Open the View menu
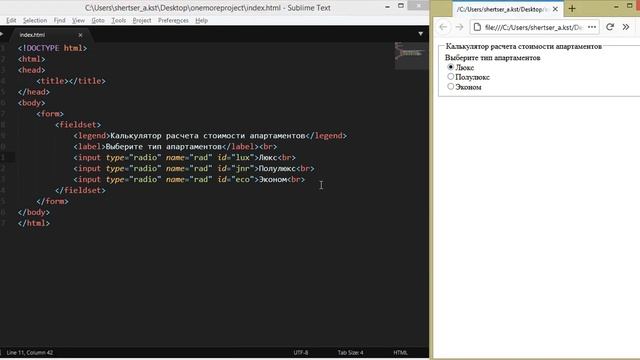 point(78,20)
